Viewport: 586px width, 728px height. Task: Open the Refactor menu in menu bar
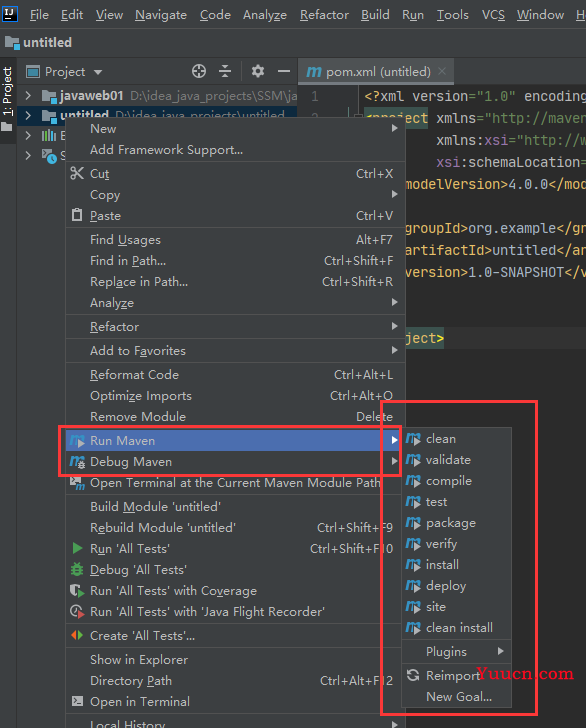324,15
